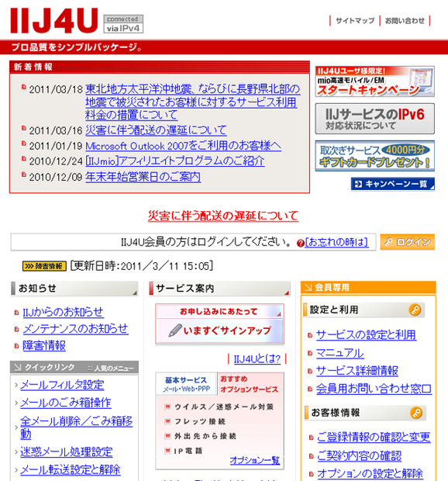Open メンテナンスのお知らせ
This screenshot has width=448, height=481.
(75, 328)
